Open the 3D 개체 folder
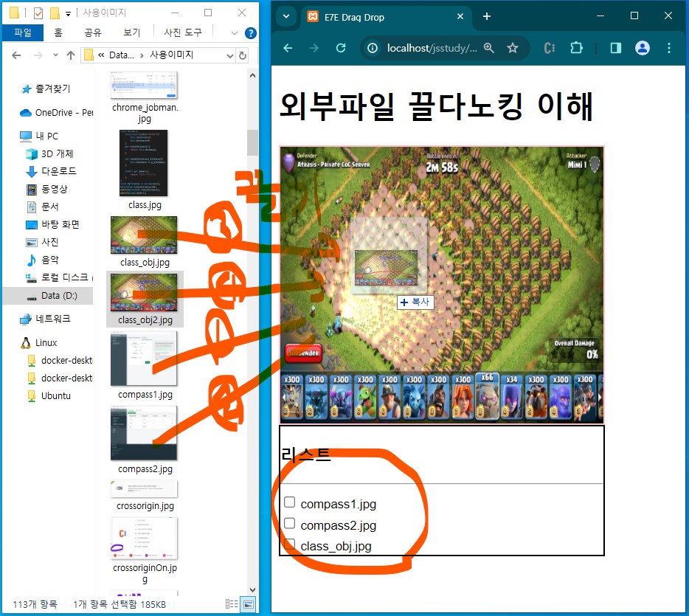 [49, 153]
